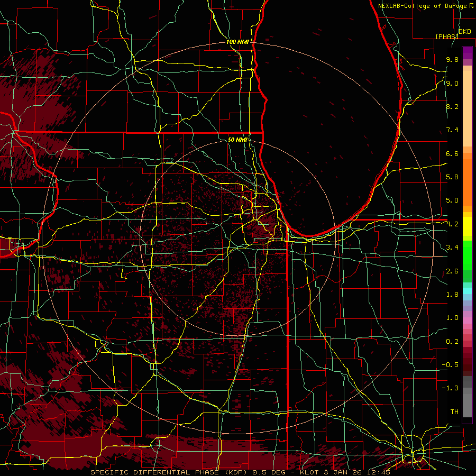Pick the bright yellow band of the scale
The width and height of the screenshot is (476, 476).
(x=467, y=226)
